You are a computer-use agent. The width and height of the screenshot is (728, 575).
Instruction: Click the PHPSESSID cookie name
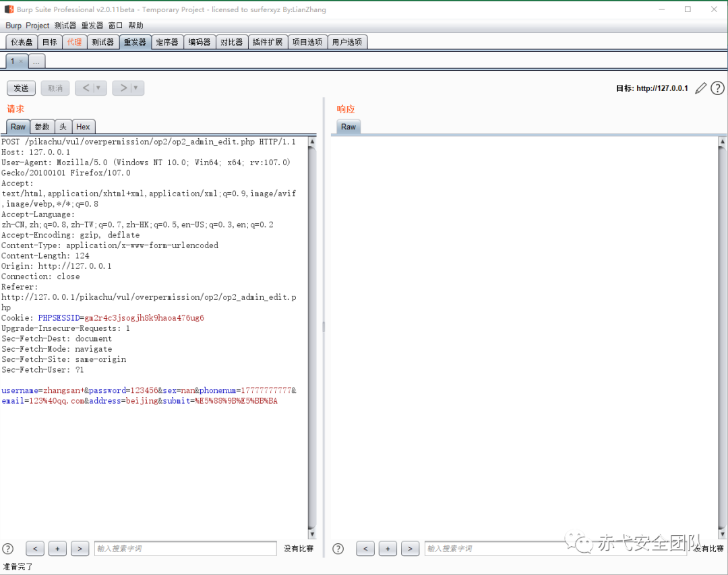59,317
